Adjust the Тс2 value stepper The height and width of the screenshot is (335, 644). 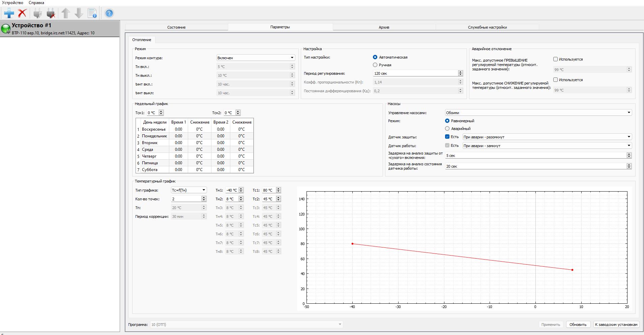[x=278, y=199]
